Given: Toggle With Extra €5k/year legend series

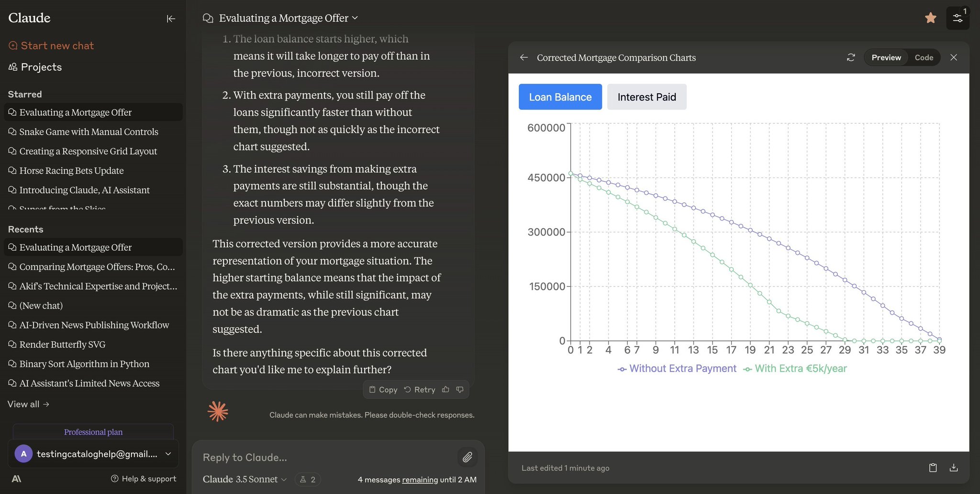Looking at the screenshot, I should click(795, 369).
